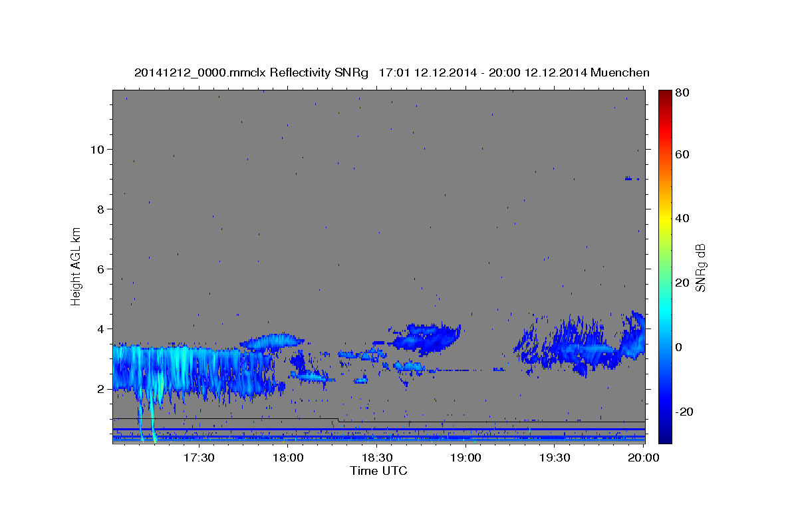This screenshot has width=798, height=532.
Task: Click the 18:00 time tick label
Action: [x=288, y=458]
